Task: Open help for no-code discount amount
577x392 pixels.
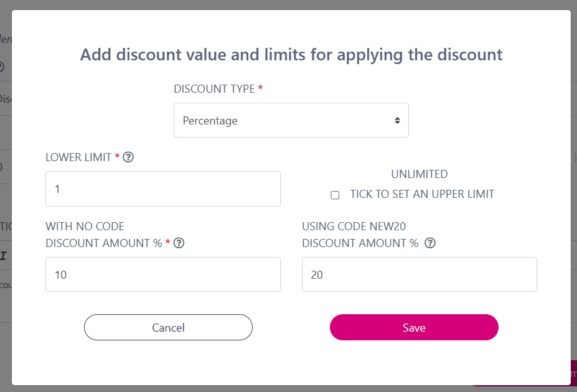Action: pyautogui.click(x=179, y=243)
